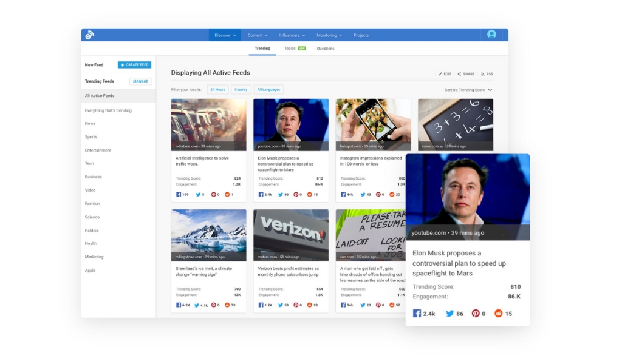Image resolution: width=622 pixels, height=364 pixels.
Task: Click Twitter icon on Verizon card
Action: point(281,305)
